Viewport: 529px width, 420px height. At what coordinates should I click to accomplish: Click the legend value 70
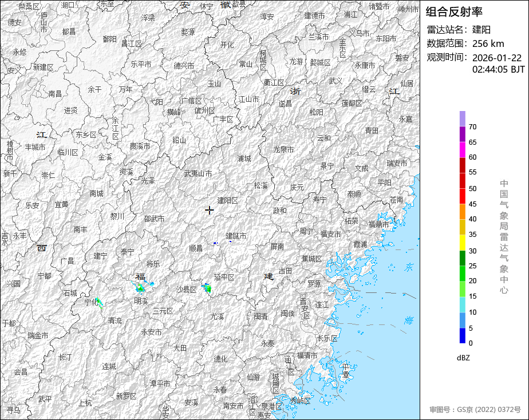[x=473, y=126]
